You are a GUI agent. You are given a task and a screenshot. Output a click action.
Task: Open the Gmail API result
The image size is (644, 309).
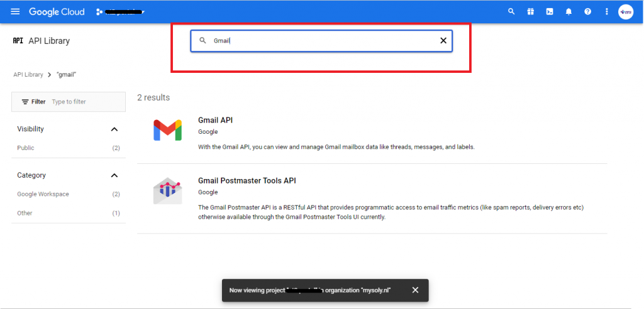tap(215, 120)
